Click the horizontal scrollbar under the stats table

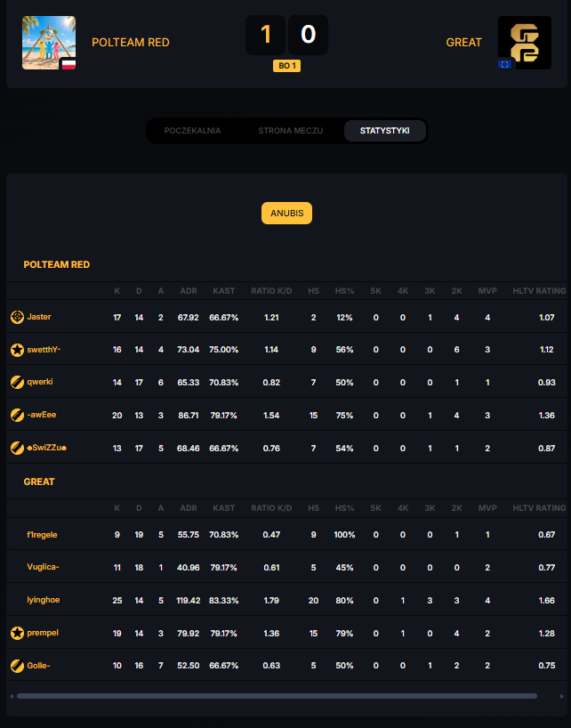[x=277, y=696]
